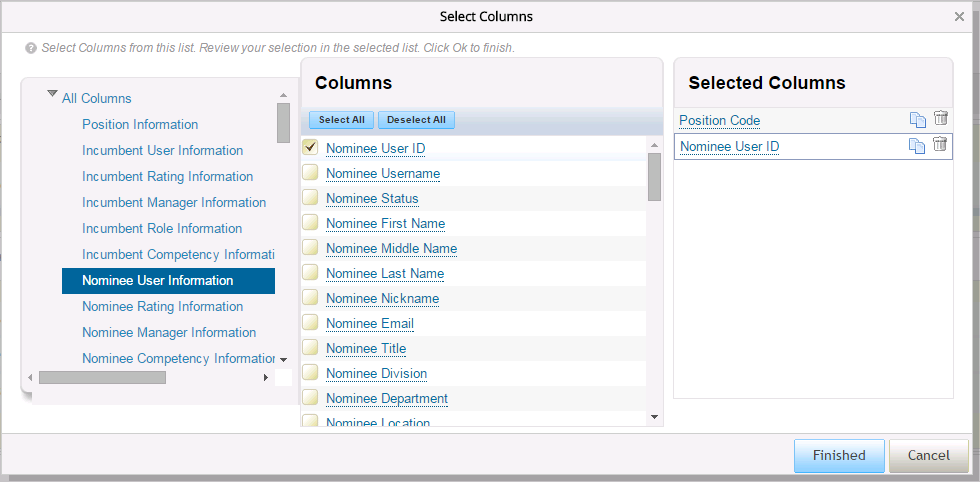Viewport: 980px width, 482px height.
Task: Click the Columns list scroll-down arrow
Action: 654,417
